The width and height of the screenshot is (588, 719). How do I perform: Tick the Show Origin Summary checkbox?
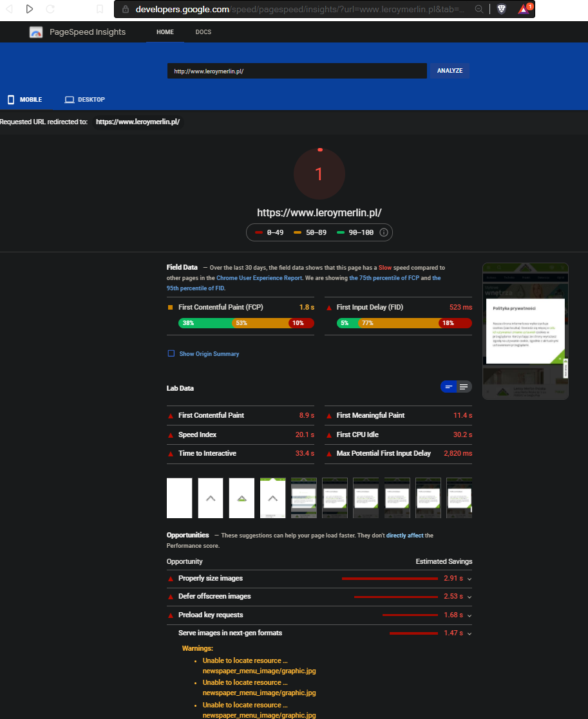click(x=171, y=353)
